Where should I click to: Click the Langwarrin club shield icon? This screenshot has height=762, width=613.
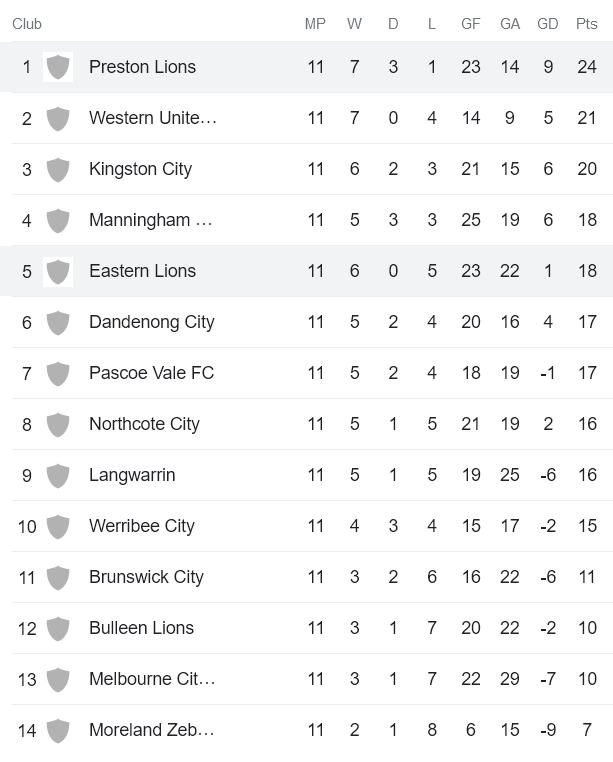[58, 475]
